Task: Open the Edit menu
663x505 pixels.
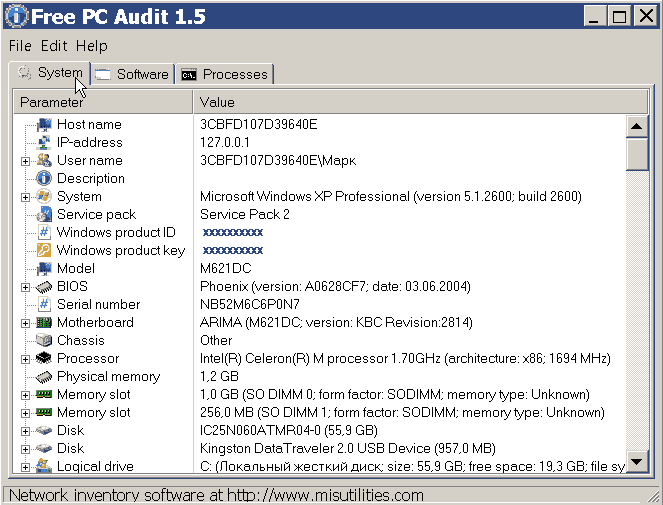Action: 54,46
